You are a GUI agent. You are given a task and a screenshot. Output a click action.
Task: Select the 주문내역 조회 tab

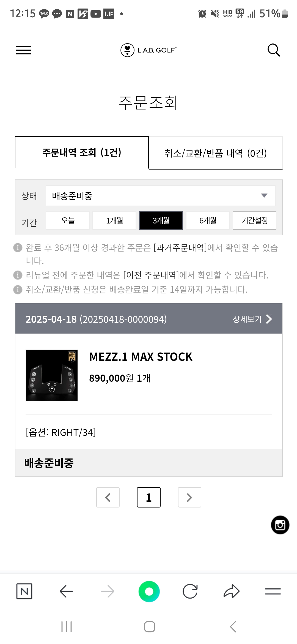[82, 152]
